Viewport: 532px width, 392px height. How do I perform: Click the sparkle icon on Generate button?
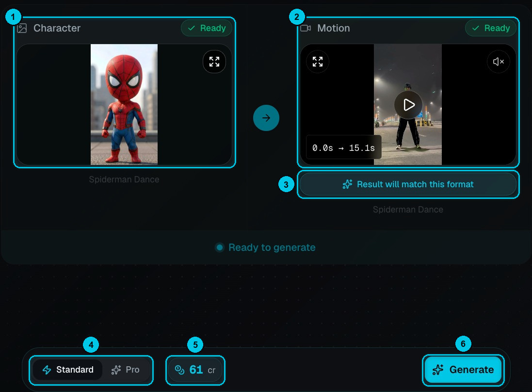[438, 370]
